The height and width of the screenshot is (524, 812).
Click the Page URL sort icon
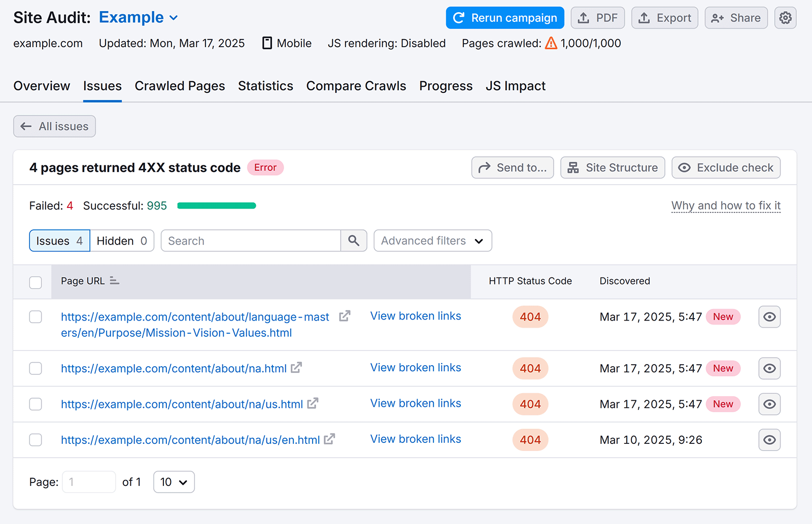114,281
